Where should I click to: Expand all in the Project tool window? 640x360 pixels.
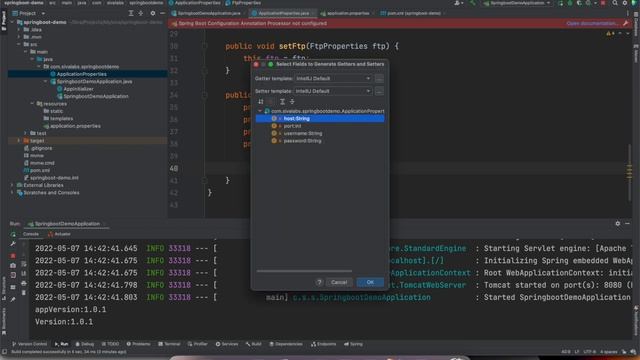pyautogui.click(x=131, y=13)
